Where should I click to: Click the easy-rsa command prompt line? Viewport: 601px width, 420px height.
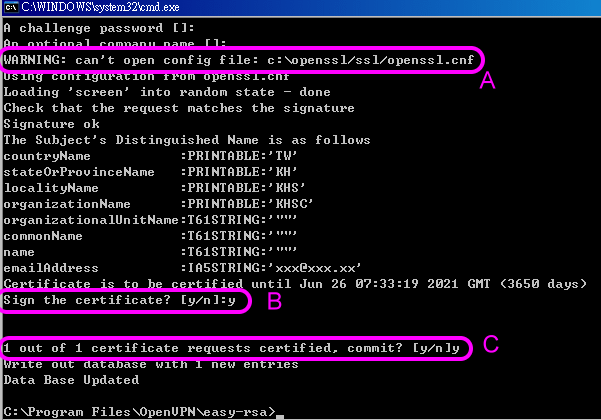pyautogui.click(x=140, y=412)
